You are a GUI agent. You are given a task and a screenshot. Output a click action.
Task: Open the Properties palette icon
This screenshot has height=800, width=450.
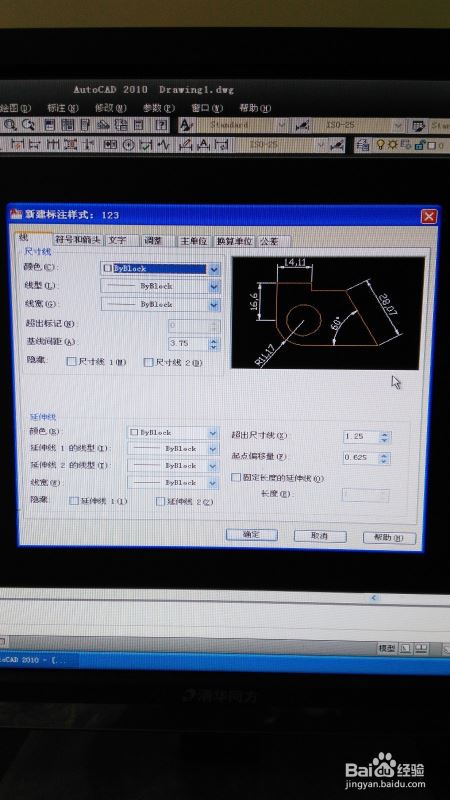tap(49, 125)
